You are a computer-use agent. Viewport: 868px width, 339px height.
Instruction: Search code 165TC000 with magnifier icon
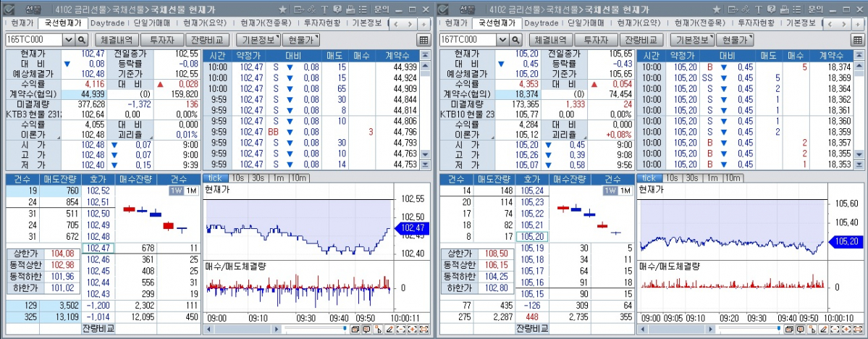(81, 40)
